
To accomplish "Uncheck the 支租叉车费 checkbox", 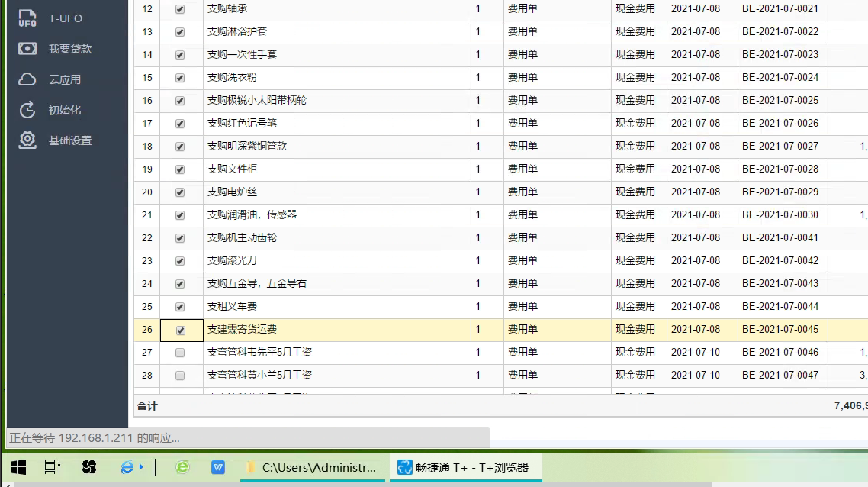I will (180, 307).
